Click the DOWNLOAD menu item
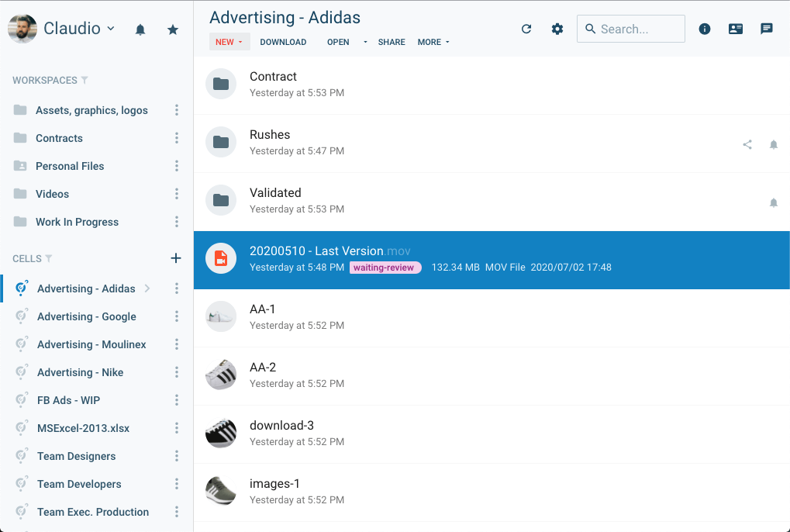 (282, 42)
